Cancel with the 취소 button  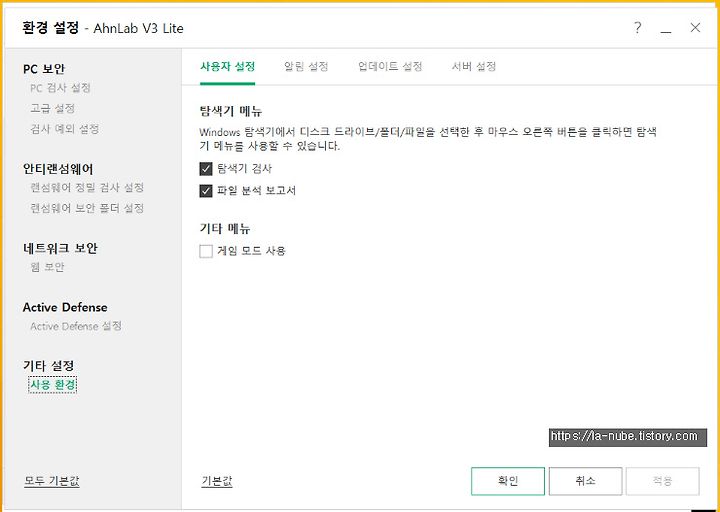(585, 481)
